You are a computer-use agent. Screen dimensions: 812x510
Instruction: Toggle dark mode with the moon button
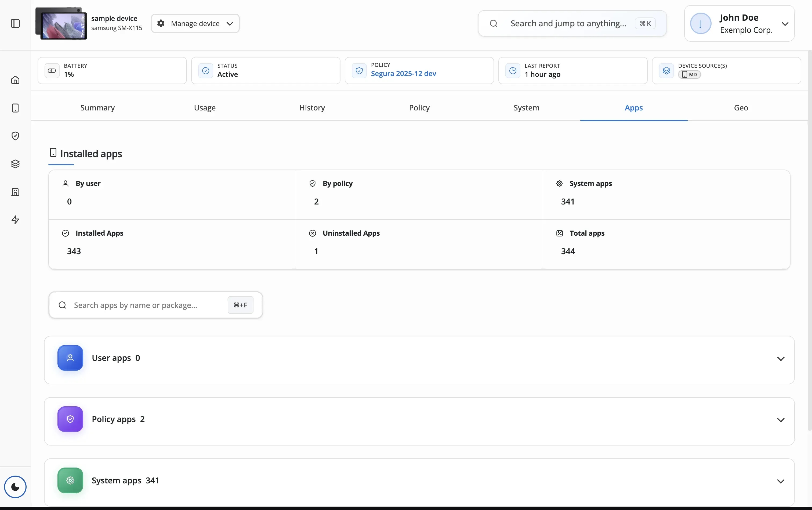pos(16,487)
